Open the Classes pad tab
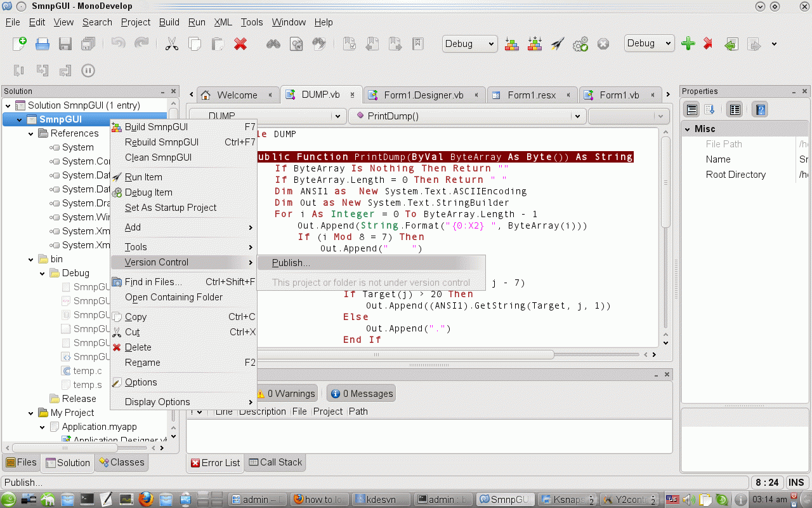Image resolution: width=812 pixels, height=508 pixels. pyautogui.click(x=121, y=462)
